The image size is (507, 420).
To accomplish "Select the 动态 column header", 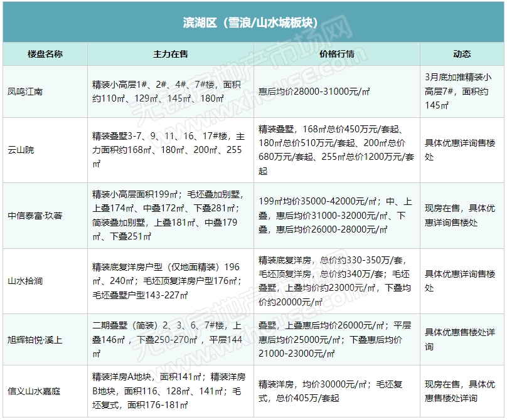I will tap(462, 54).
